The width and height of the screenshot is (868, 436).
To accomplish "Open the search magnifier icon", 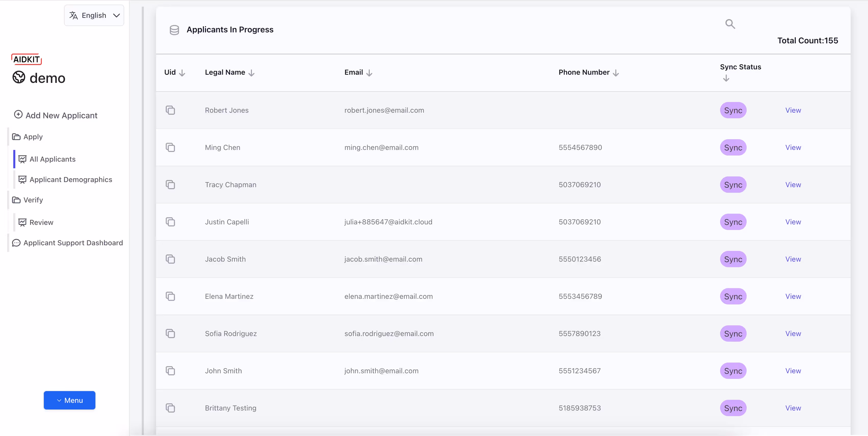I will pyautogui.click(x=730, y=24).
